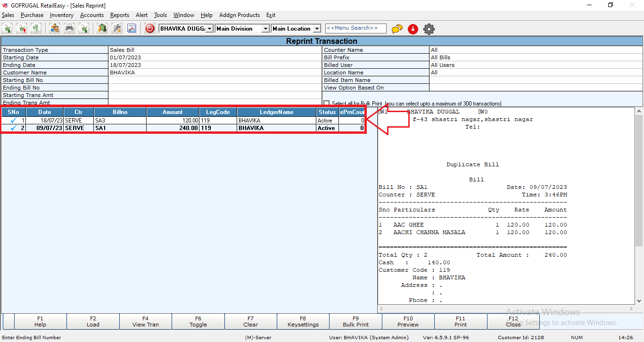Click the printer icon in toolbar
Image resolution: width=644 pixels, height=342 pixels.
point(69,29)
